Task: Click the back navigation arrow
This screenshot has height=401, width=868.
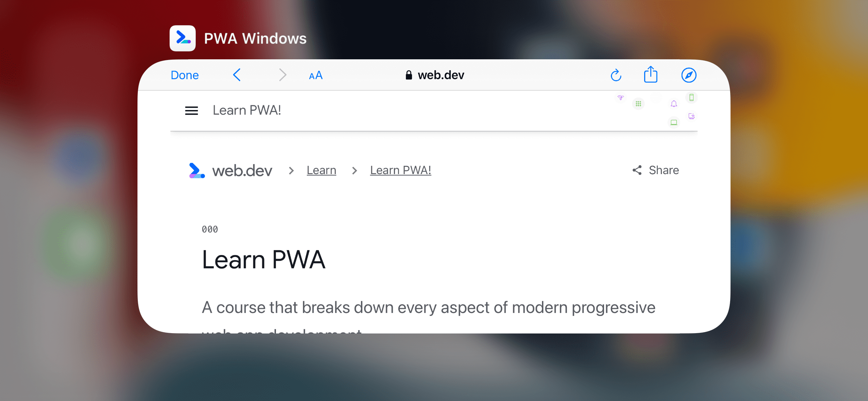Action: point(237,75)
